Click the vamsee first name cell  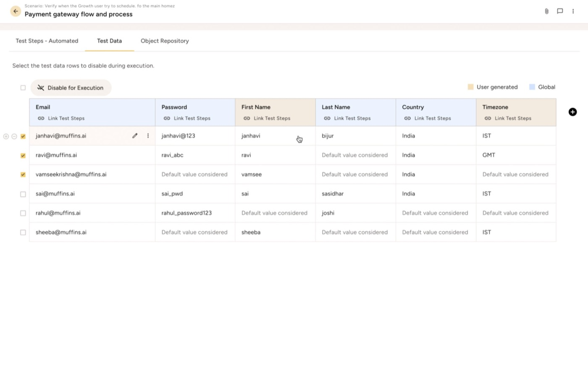[276, 174]
